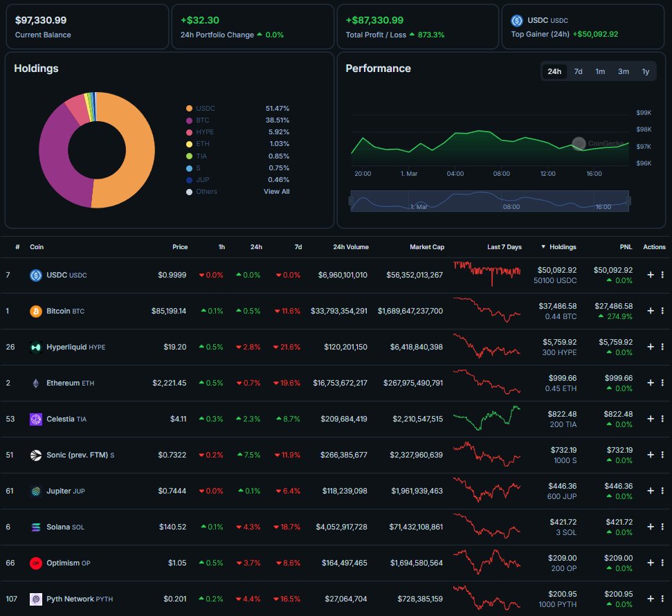Add transaction with plus icon for Bitcoin
Screen dimensions: 672x616
[650, 311]
